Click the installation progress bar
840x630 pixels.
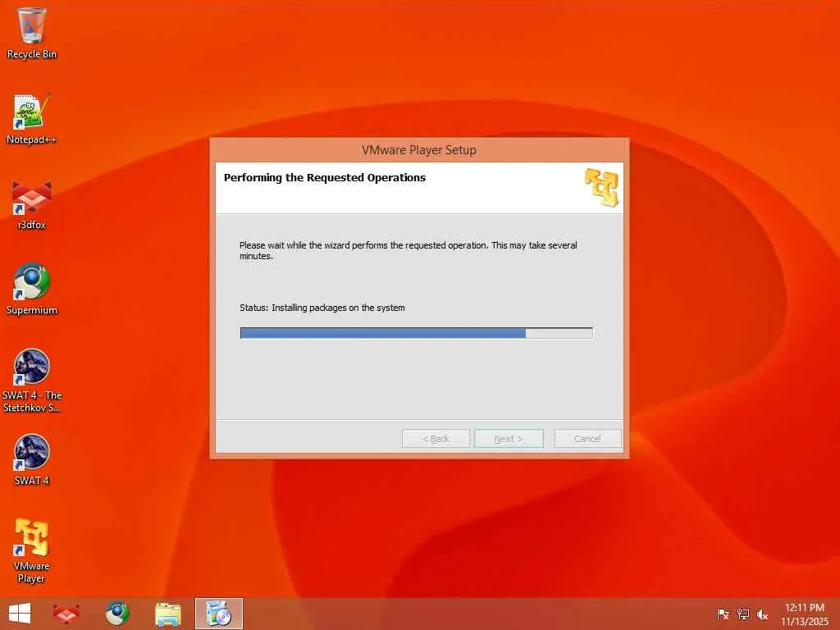[416, 333]
